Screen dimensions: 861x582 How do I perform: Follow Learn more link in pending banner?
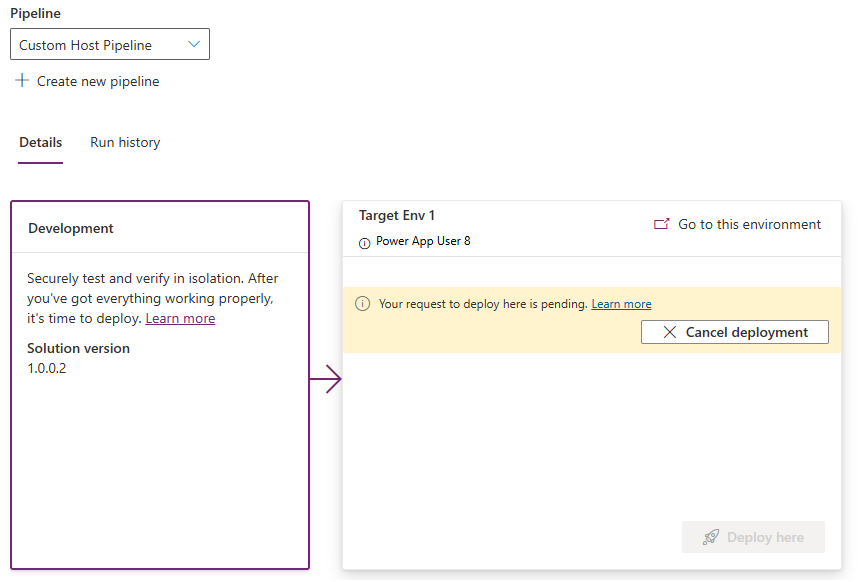point(621,304)
